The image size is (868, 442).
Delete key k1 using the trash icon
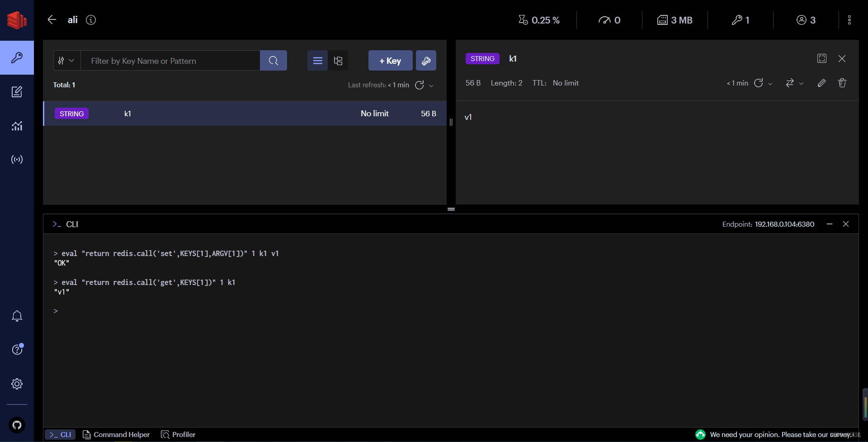pos(842,83)
